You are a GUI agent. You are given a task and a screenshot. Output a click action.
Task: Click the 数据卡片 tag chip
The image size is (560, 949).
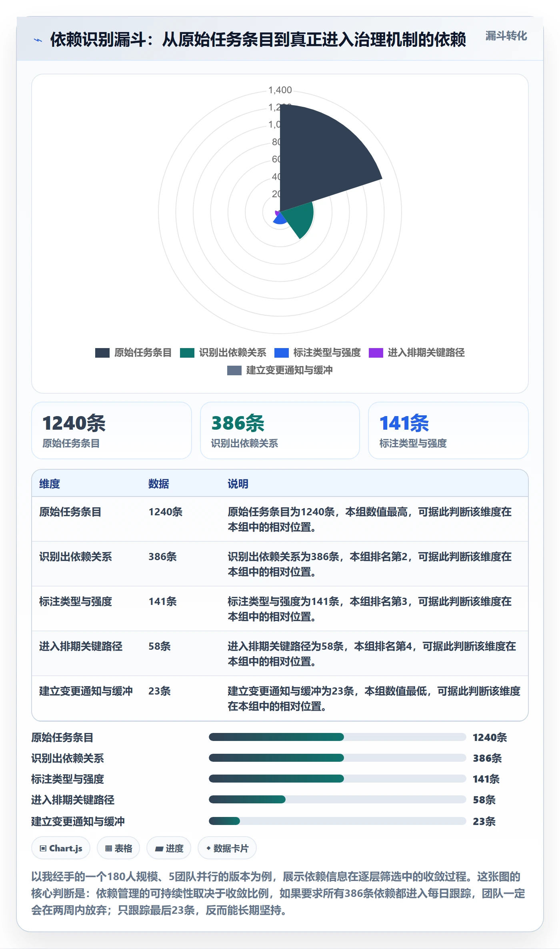pos(227,848)
